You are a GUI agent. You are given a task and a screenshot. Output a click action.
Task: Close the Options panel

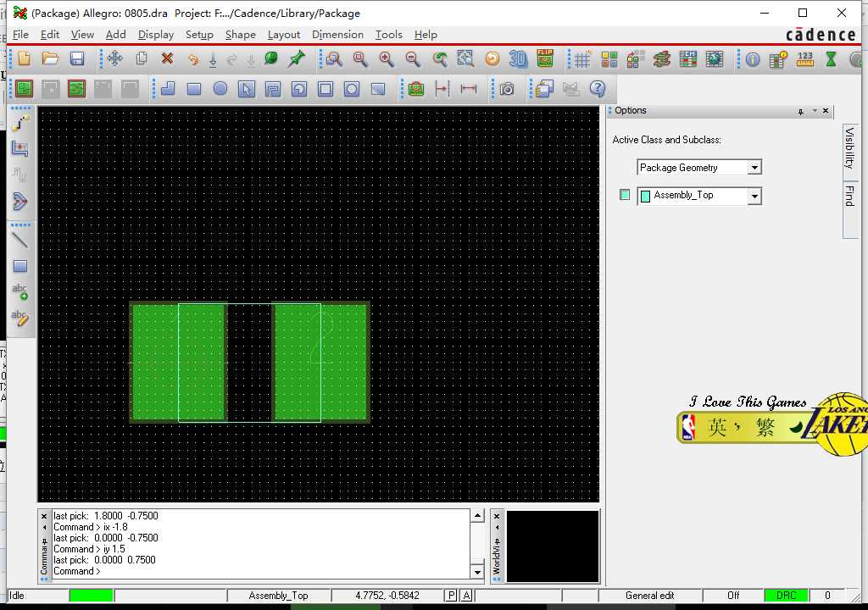tap(826, 111)
